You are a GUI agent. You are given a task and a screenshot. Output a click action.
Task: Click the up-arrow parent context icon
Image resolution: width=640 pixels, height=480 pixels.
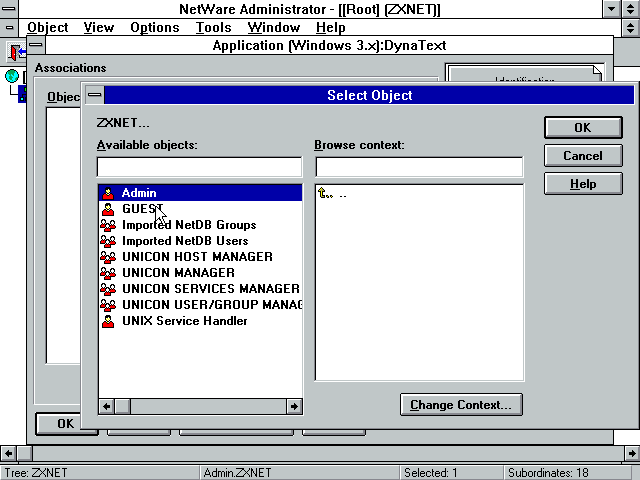(325, 193)
